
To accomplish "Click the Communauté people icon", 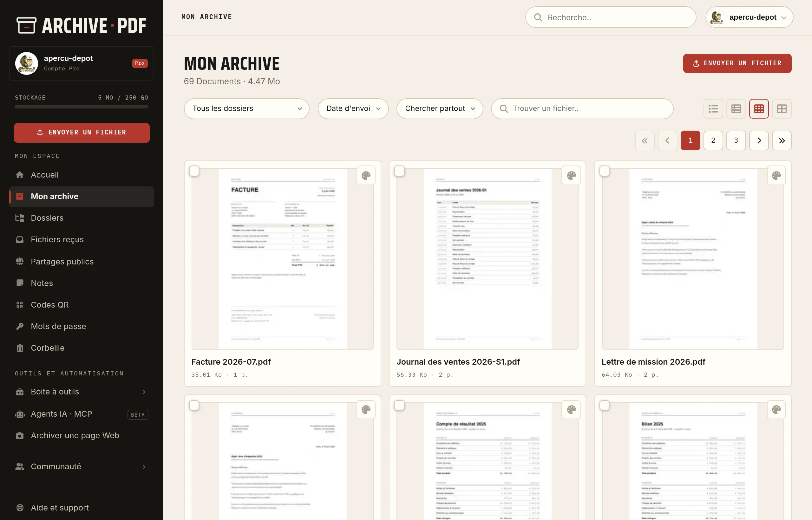I will [20, 466].
